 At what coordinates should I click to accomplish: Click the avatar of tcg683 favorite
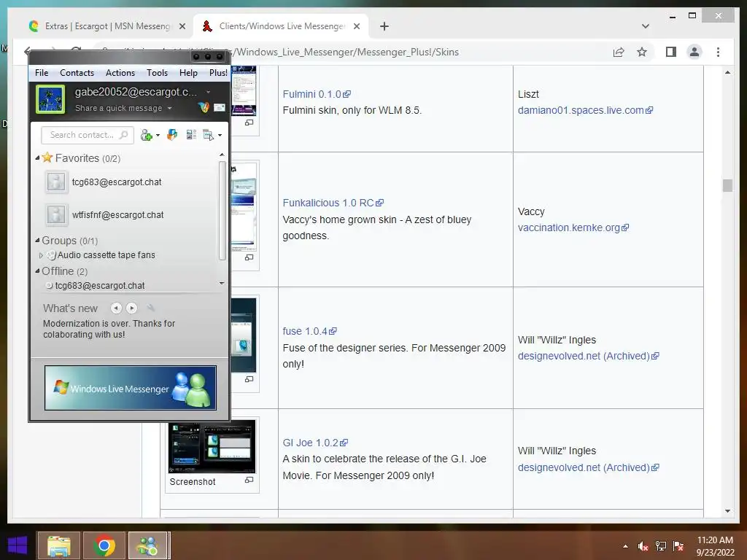(55, 182)
